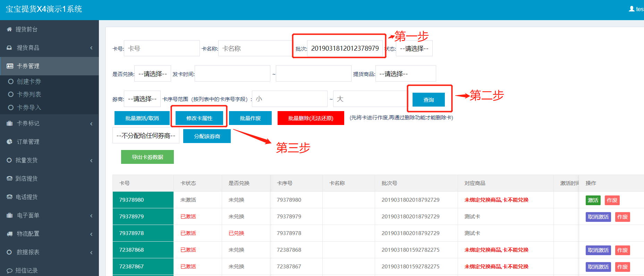Click the speech bubble icon beside 短信记录
The width and height of the screenshot is (644, 276).
click(9, 271)
